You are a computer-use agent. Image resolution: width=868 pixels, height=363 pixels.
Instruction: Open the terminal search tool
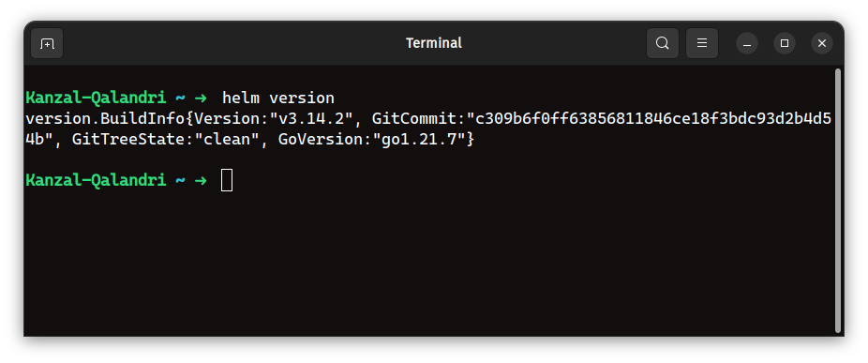(x=662, y=43)
